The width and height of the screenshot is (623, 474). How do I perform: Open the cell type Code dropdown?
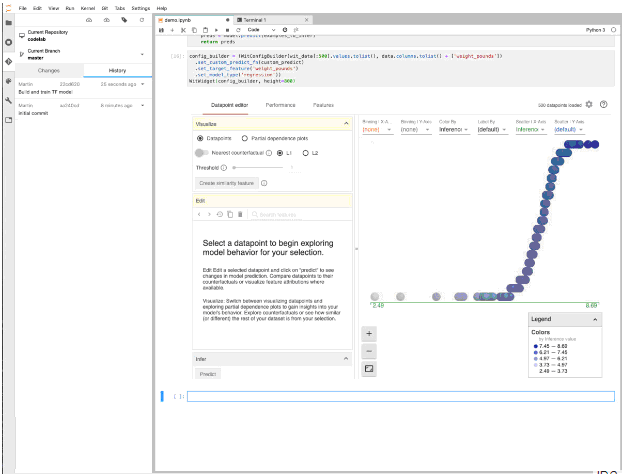pyautogui.click(x=261, y=30)
